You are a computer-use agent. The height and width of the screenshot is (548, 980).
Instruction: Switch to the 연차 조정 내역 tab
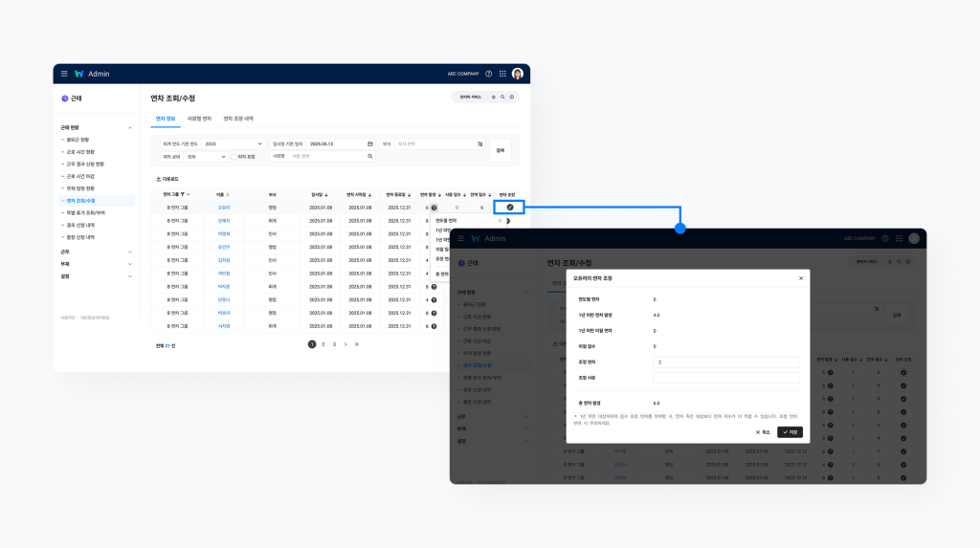[238, 119]
